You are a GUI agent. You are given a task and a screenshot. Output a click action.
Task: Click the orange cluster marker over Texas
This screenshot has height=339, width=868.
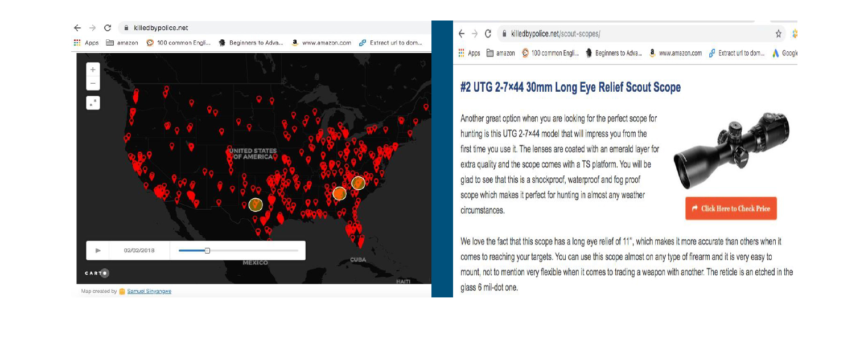tap(256, 205)
